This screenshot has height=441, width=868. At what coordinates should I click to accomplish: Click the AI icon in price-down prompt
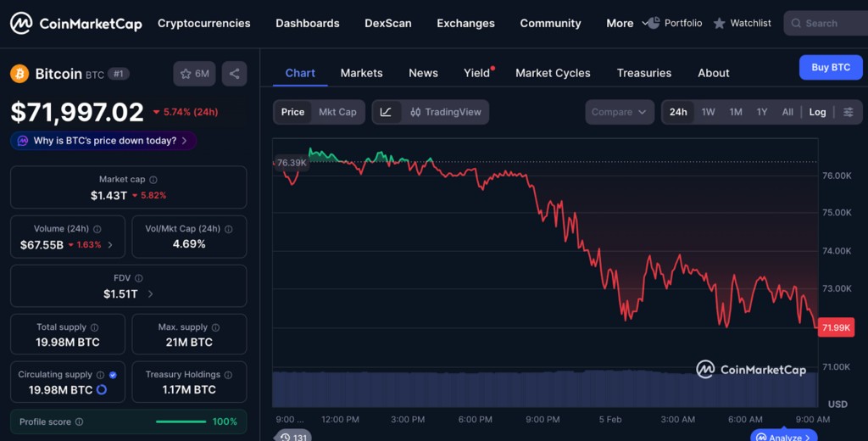23,141
